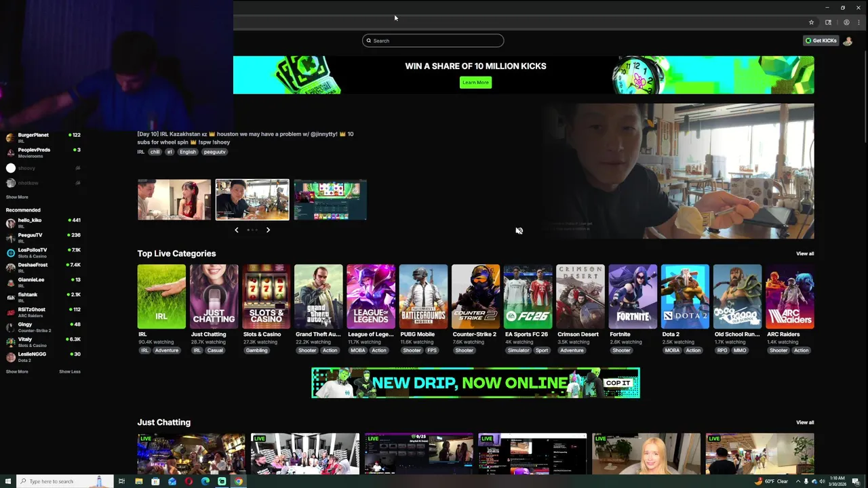Click View all for Just Chatting

click(805, 422)
